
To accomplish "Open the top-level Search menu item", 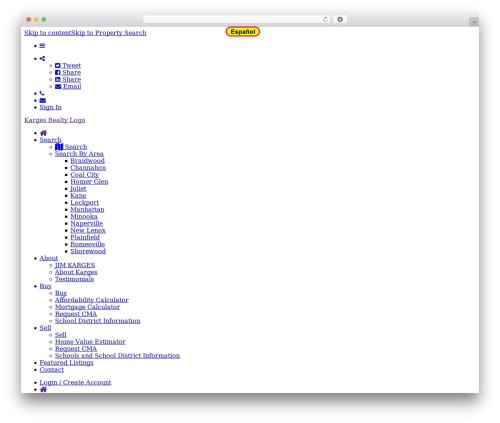I will [x=51, y=140].
